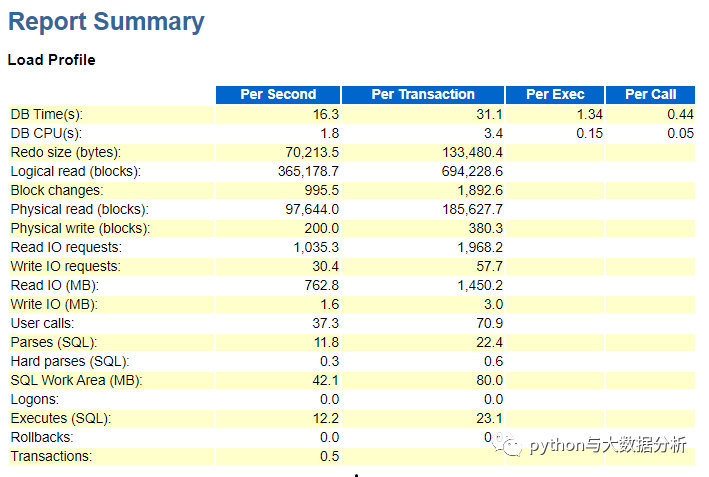This screenshot has width=709, height=477.
Task: Select the Write IO requests label
Action: tap(66, 266)
